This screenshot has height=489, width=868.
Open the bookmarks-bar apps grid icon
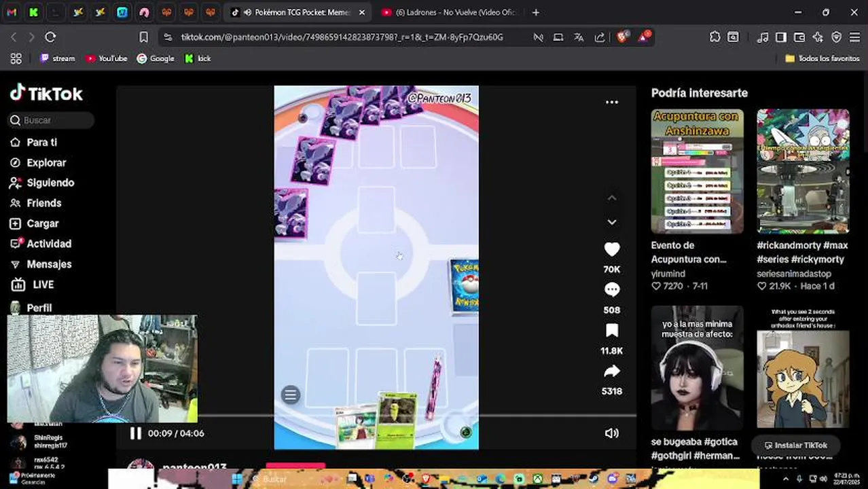[16, 58]
